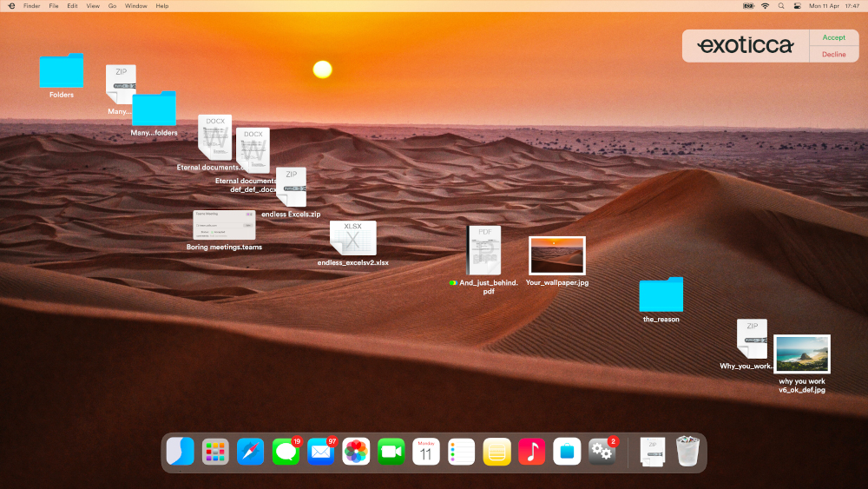868x489 pixels.
Task: Open Launchpad from the dock
Action: 215,452
